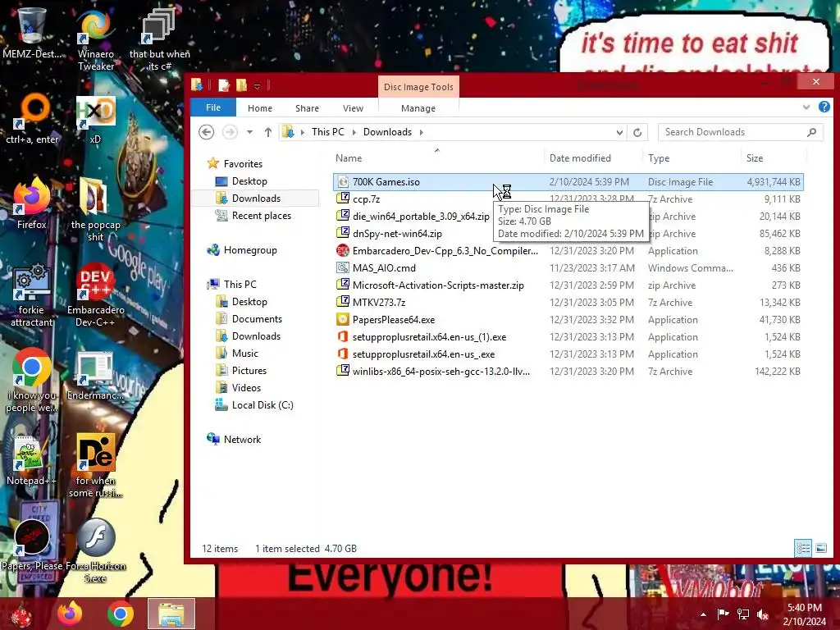Open the View ribbon tab
Image resolution: width=840 pixels, height=630 pixels.
pos(353,108)
